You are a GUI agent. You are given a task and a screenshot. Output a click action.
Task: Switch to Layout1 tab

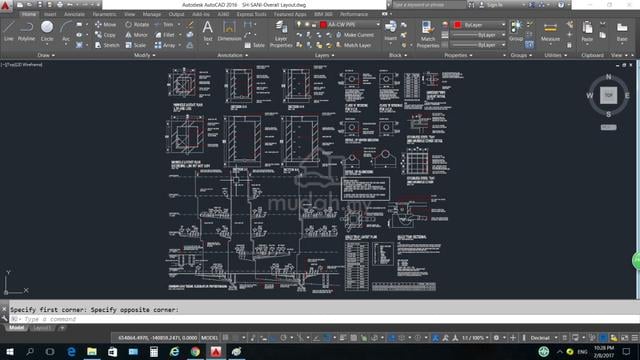(x=42, y=328)
